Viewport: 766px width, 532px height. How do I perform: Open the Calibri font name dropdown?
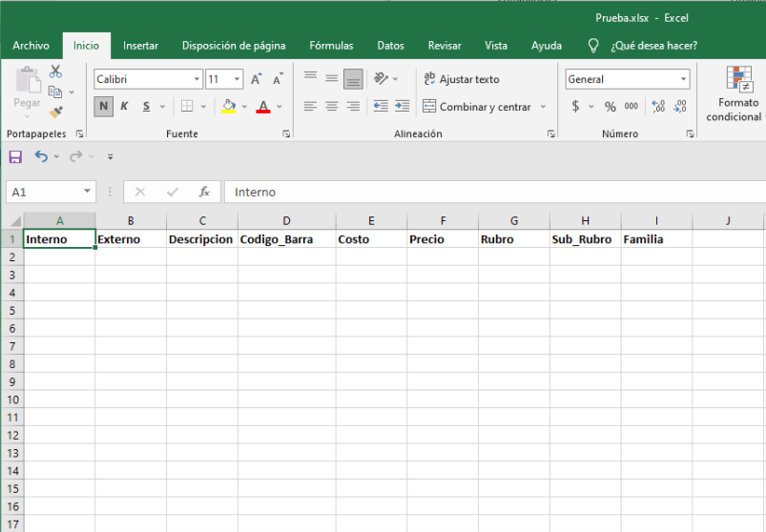click(x=197, y=80)
